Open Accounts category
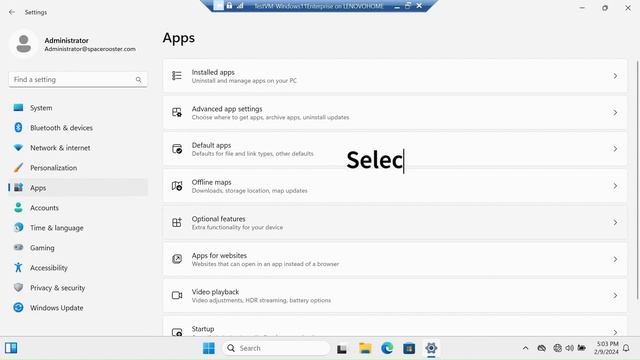640x360 pixels. click(78, 208)
